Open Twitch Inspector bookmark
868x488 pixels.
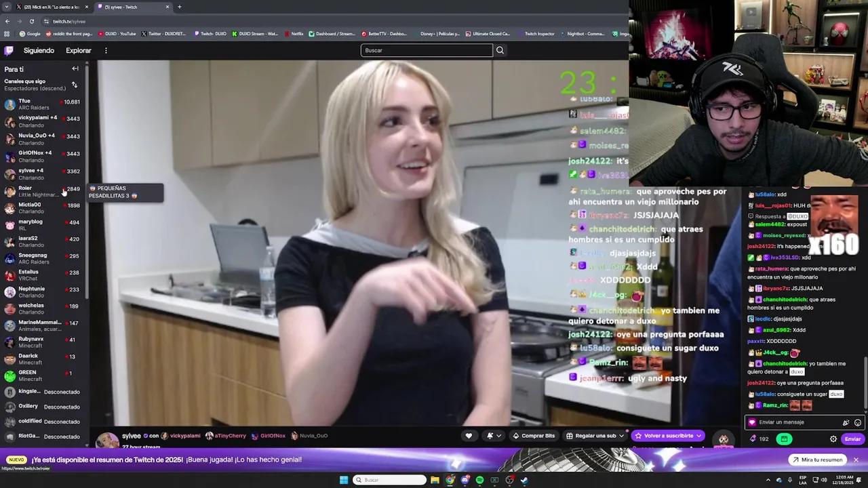(x=536, y=33)
